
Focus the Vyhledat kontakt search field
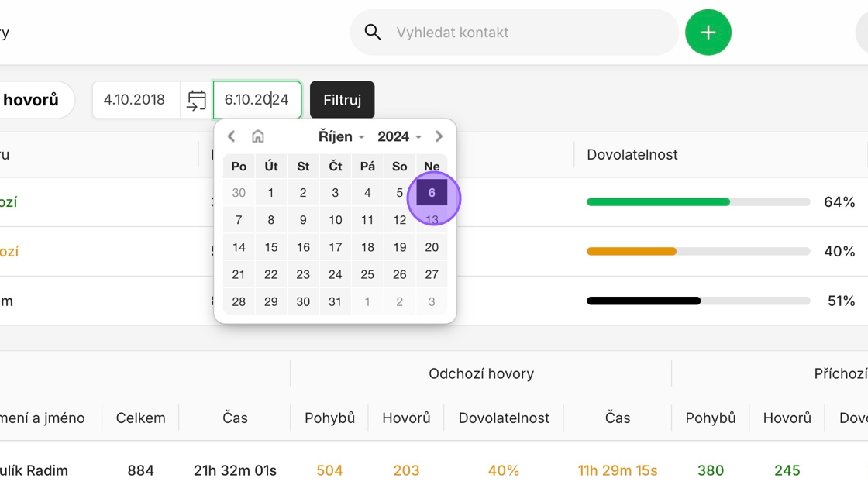[x=527, y=33]
